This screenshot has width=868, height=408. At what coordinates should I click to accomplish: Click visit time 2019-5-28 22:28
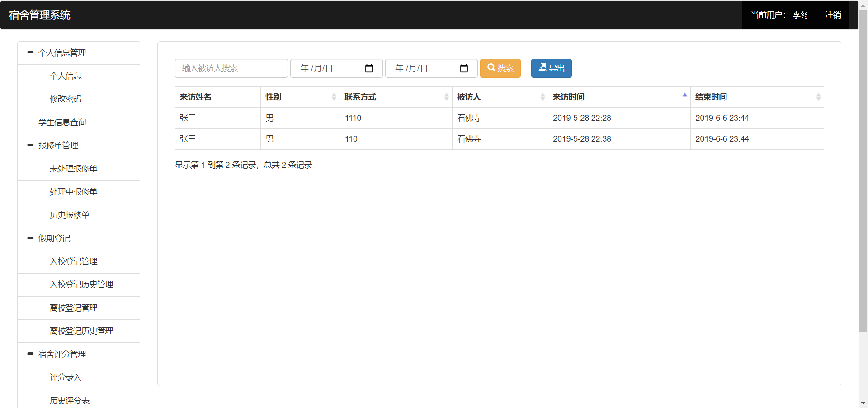(582, 118)
